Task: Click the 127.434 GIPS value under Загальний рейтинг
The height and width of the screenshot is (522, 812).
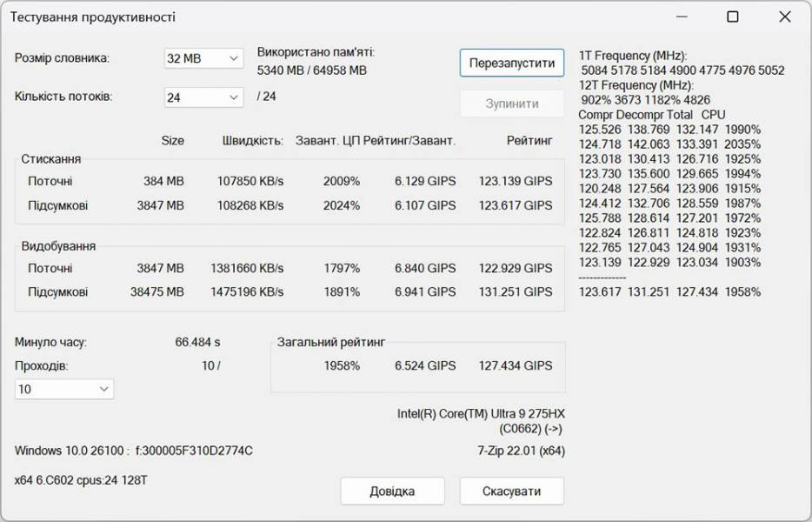Action: click(515, 366)
